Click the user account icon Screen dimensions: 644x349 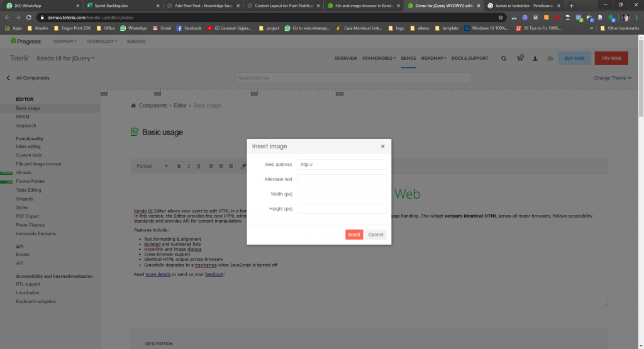[x=535, y=58]
